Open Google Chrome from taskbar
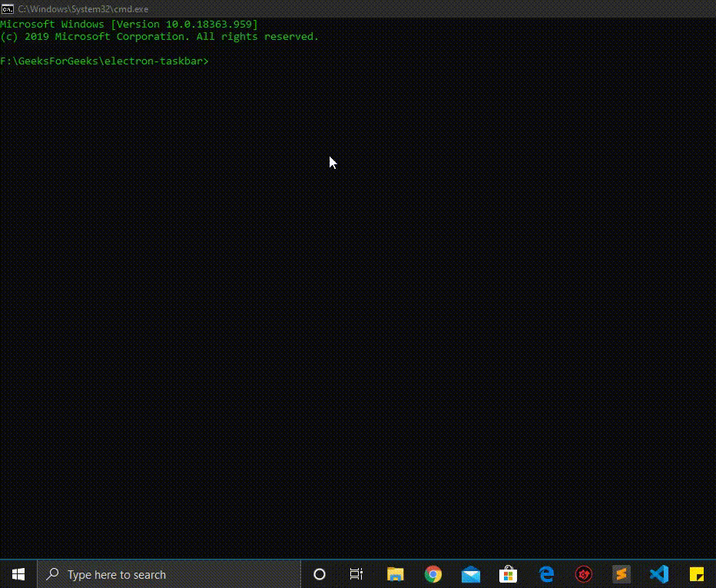 pyautogui.click(x=433, y=574)
